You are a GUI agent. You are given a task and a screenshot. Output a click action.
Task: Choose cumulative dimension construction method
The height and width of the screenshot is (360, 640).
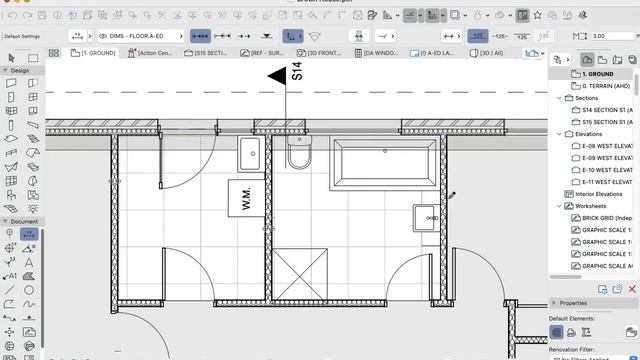(x=222, y=36)
